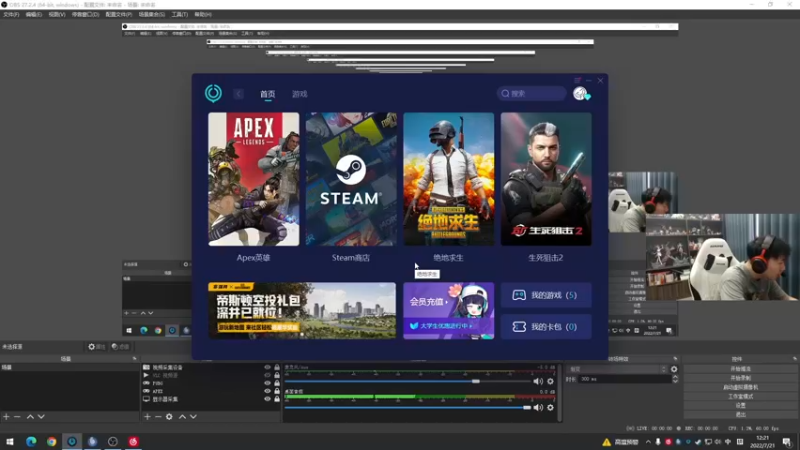Open OBS 配置文件(P) menu

118,14
